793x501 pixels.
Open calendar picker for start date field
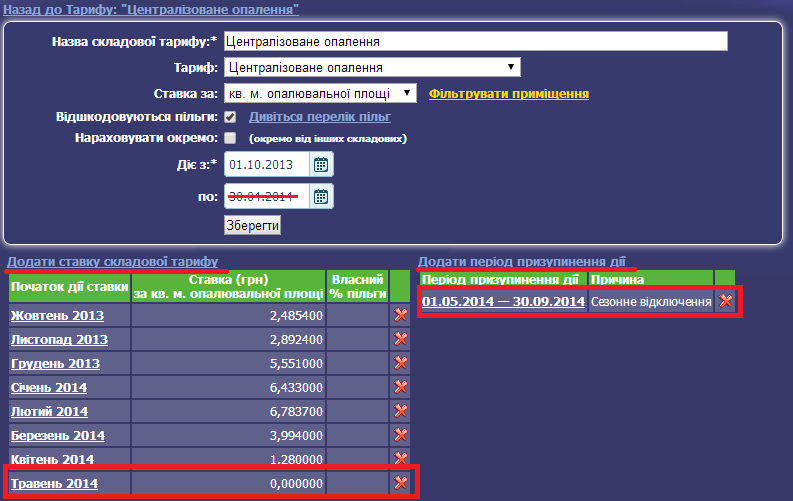coord(321,165)
